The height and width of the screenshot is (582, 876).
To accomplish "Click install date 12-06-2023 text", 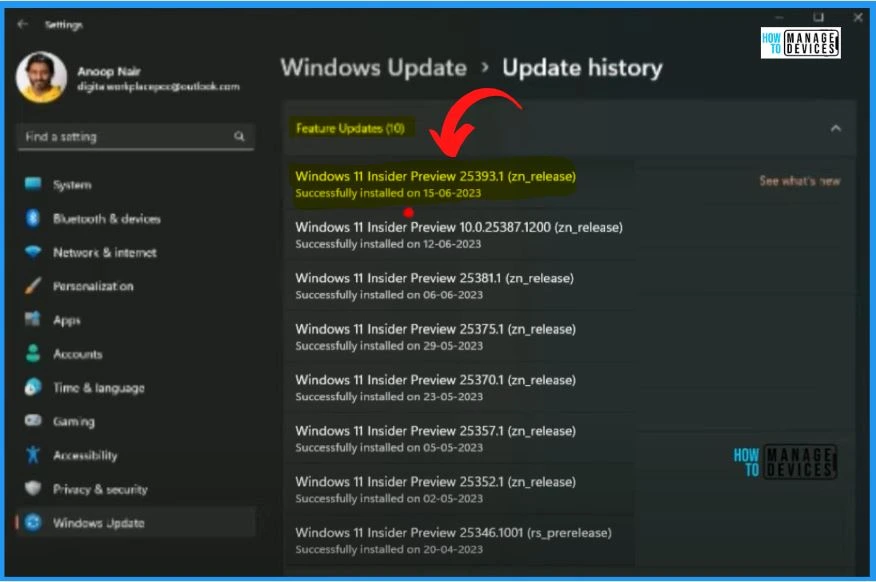I will tap(451, 244).
